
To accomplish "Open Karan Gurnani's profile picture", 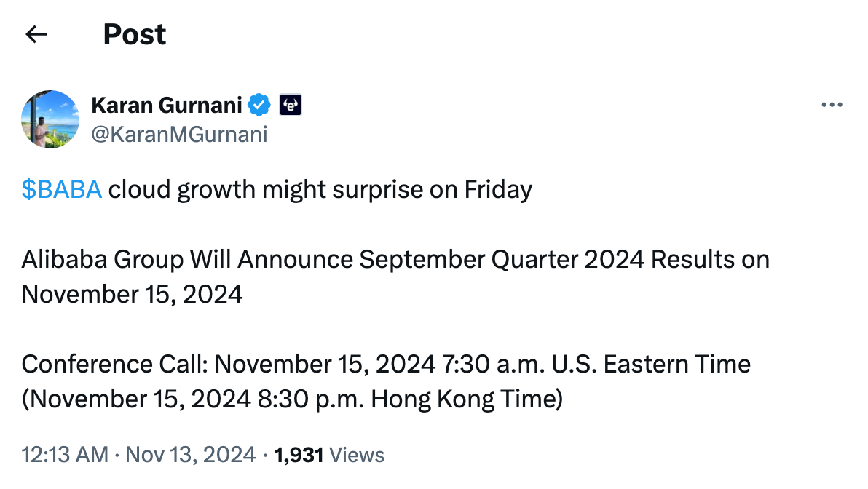I will click(50, 119).
